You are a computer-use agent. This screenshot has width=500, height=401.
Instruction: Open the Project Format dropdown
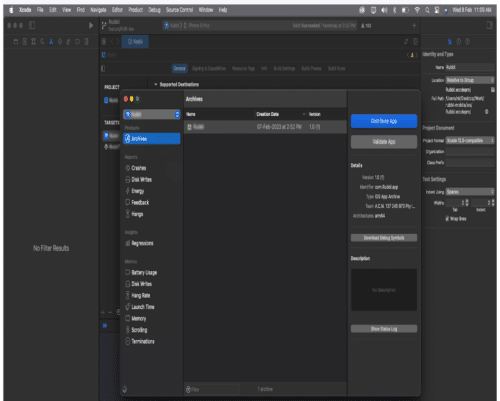470,140
